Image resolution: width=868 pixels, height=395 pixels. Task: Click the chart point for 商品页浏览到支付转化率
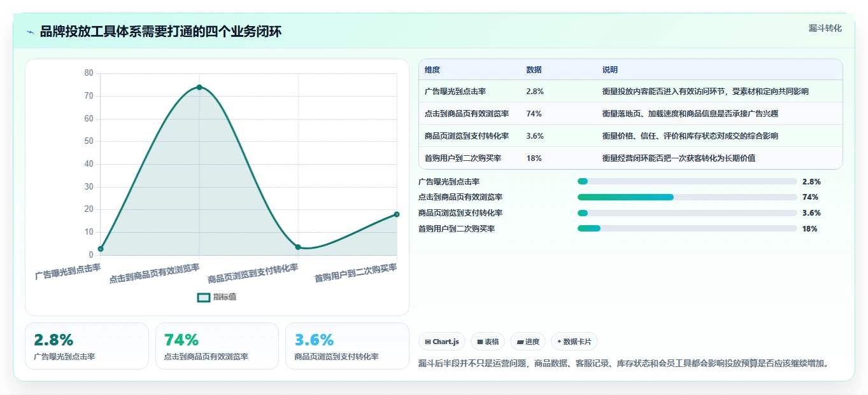(x=298, y=247)
